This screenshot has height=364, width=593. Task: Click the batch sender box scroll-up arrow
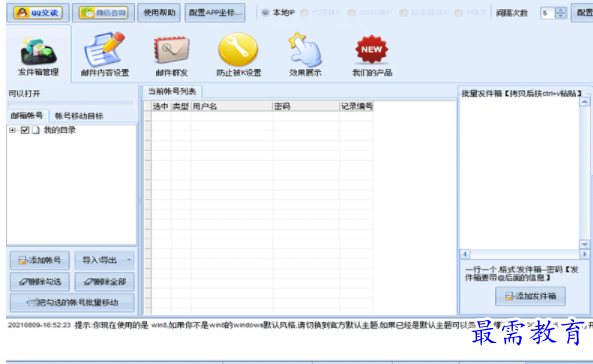point(584,102)
